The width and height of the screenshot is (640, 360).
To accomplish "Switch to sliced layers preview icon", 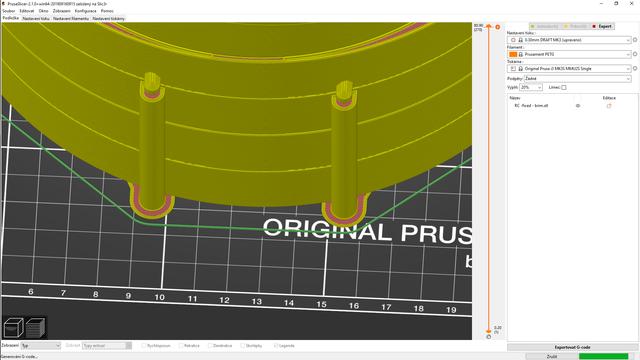I will (x=36, y=328).
